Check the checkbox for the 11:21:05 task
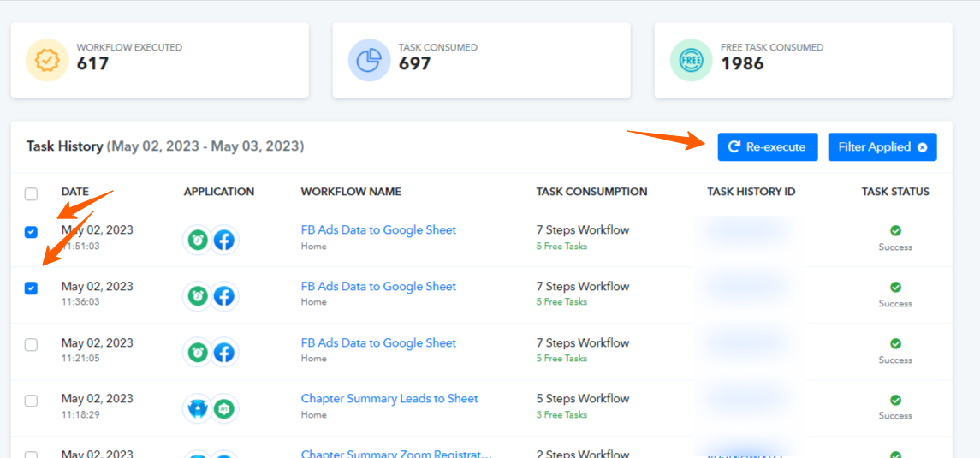The height and width of the screenshot is (458, 980). pyautogui.click(x=31, y=344)
